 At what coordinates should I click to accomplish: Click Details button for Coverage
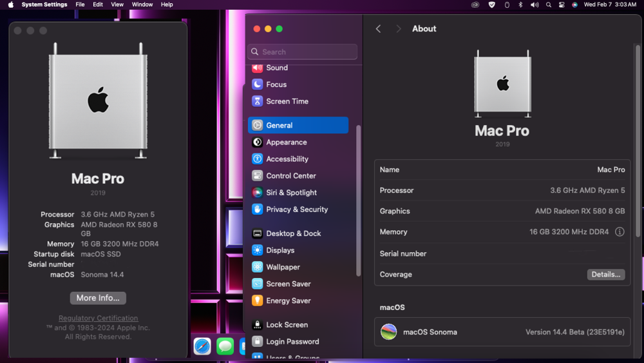point(606,274)
